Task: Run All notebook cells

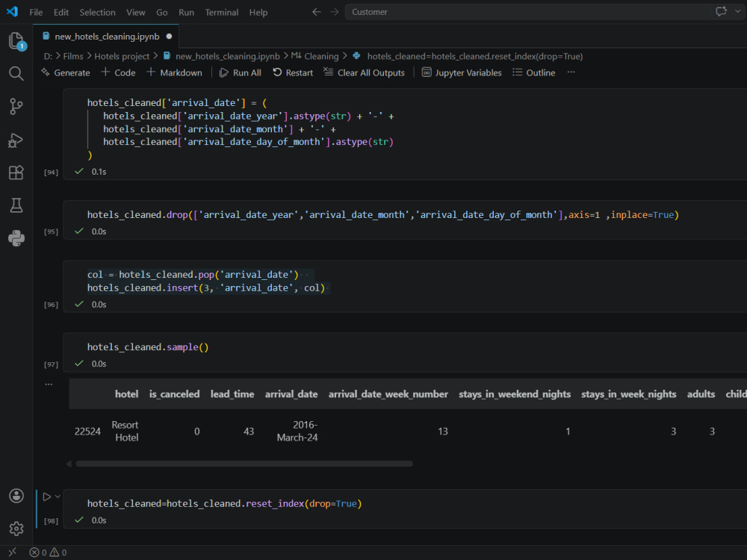Action: click(x=240, y=72)
